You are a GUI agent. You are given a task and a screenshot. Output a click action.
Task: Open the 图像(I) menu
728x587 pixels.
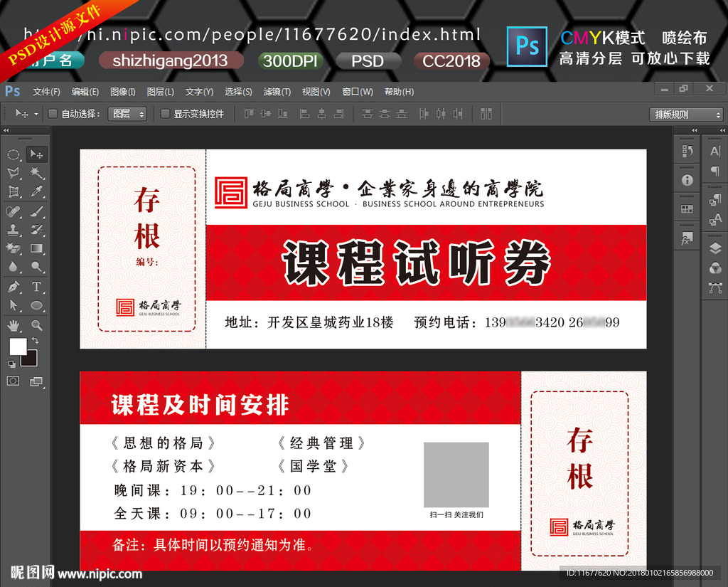tap(122, 92)
